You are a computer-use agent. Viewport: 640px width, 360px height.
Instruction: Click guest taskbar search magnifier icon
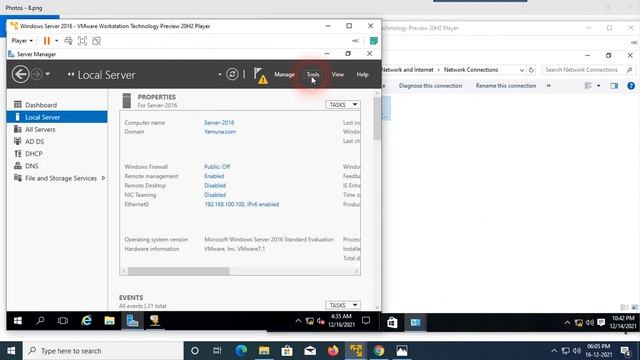point(40,321)
